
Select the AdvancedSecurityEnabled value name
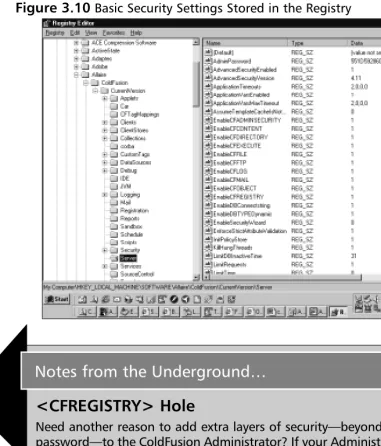point(245,70)
